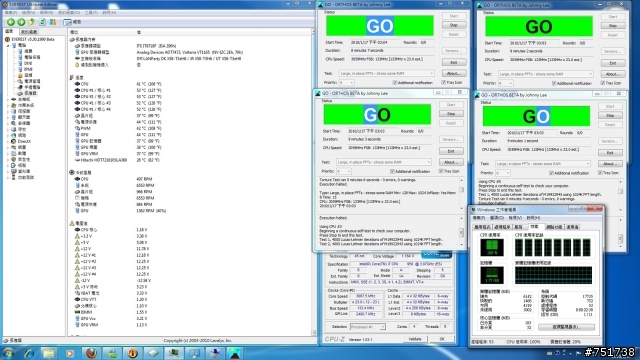This screenshot has height=360, width=640.
Task: Click the EVEREST orange info icon in taskbar
Action: (x=133, y=353)
